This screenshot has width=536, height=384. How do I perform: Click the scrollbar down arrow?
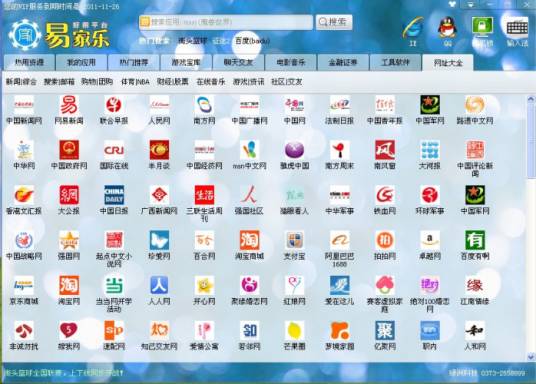pos(531,357)
